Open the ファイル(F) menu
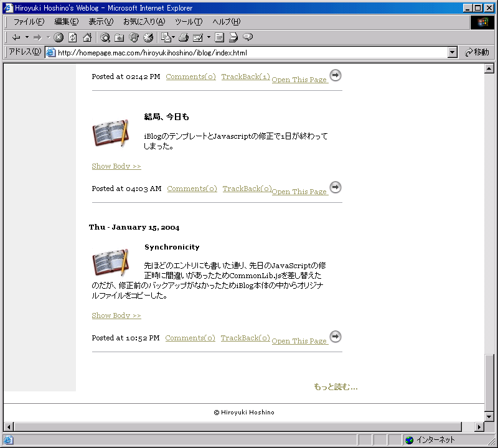Viewport: 498px width, 448px height. click(x=29, y=22)
